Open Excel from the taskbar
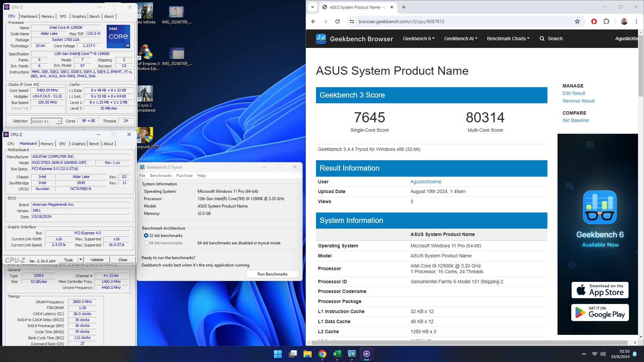644x362 pixels. point(337,354)
